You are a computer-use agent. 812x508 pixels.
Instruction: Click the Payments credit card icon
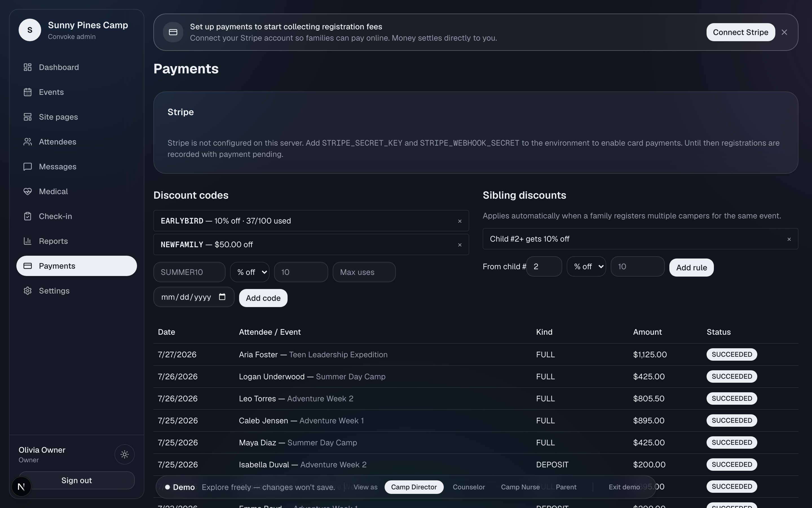28,266
